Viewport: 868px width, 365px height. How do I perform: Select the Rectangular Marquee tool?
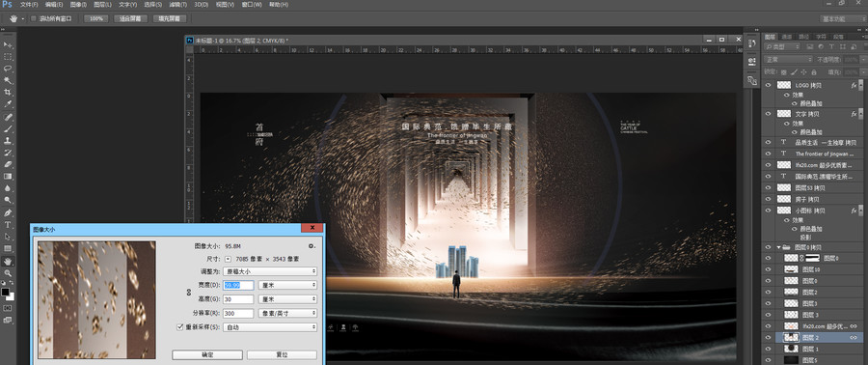pos(8,57)
